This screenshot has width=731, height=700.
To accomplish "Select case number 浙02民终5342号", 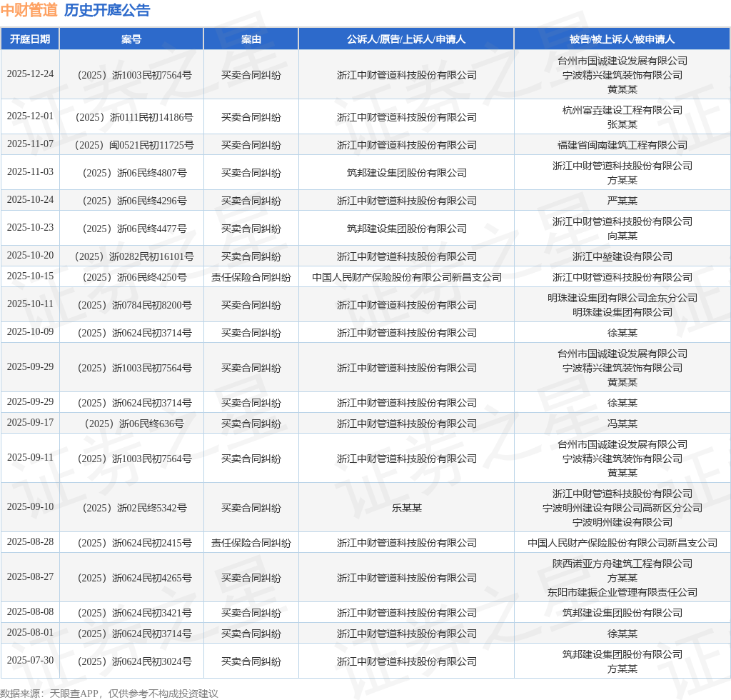I will coord(135,508).
